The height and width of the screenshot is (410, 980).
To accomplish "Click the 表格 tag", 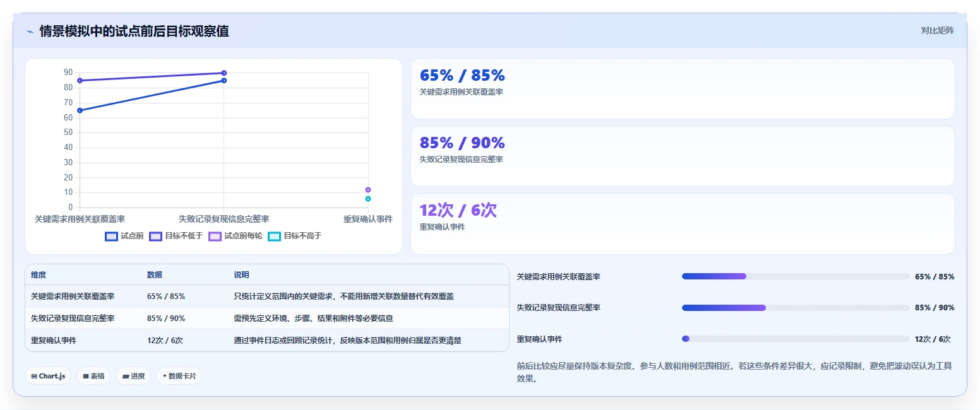I will coord(93,376).
